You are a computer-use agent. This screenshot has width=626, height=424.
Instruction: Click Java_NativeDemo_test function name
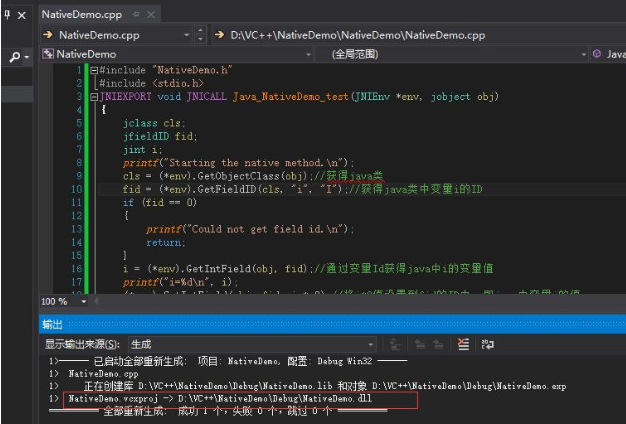coord(291,97)
